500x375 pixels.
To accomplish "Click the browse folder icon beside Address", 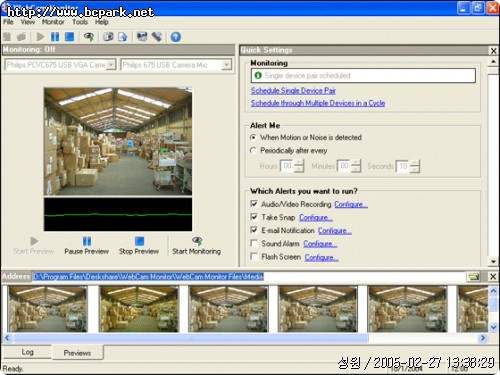I will pyautogui.click(x=474, y=276).
